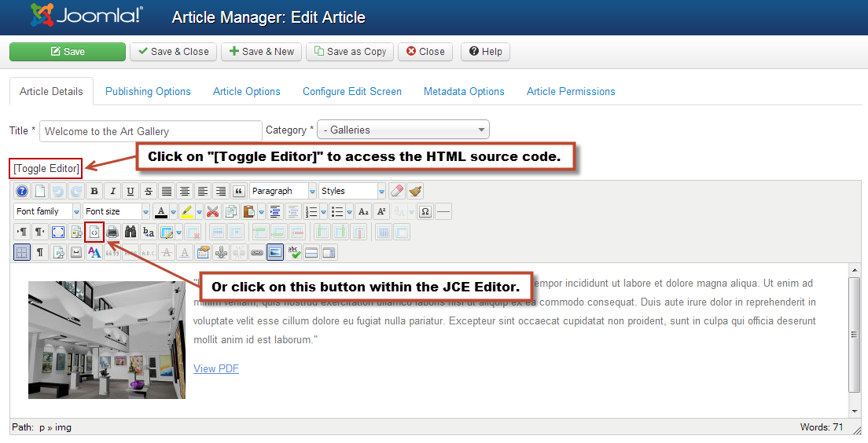This screenshot has width=868, height=443.
Task: Open the font style AA icon
Action: pyautogui.click(x=94, y=253)
